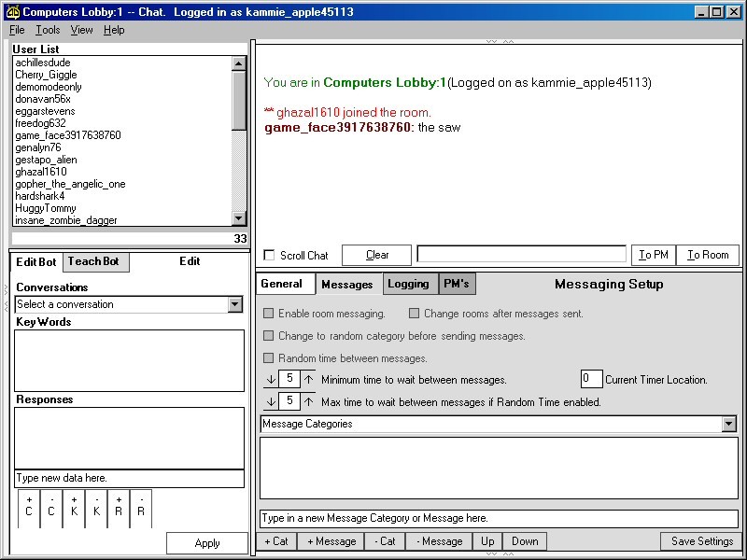The image size is (747, 560).
Task: Expand the Message Categories dropdown
Action: (729, 424)
